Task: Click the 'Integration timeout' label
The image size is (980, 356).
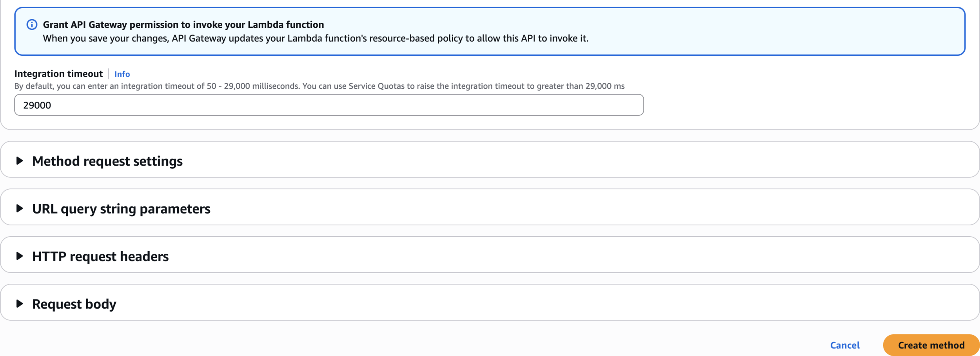Action: point(58,74)
